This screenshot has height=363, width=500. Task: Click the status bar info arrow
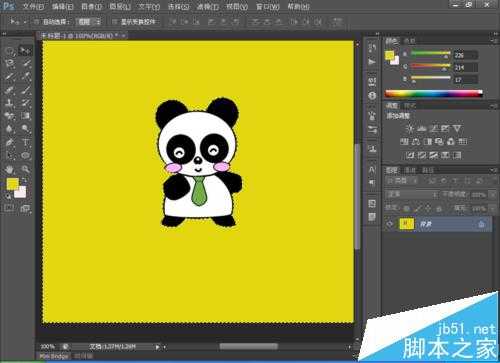(x=157, y=347)
